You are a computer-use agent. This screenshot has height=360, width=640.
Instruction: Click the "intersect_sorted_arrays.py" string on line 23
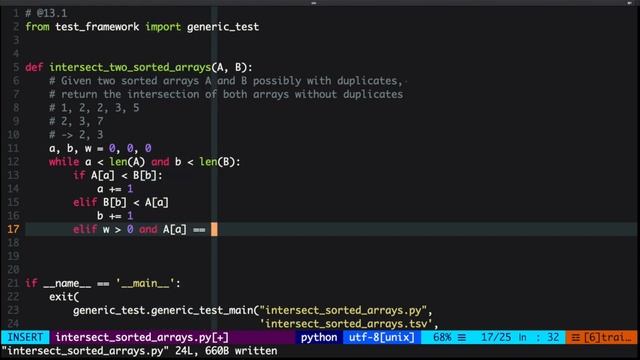tap(343, 310)
